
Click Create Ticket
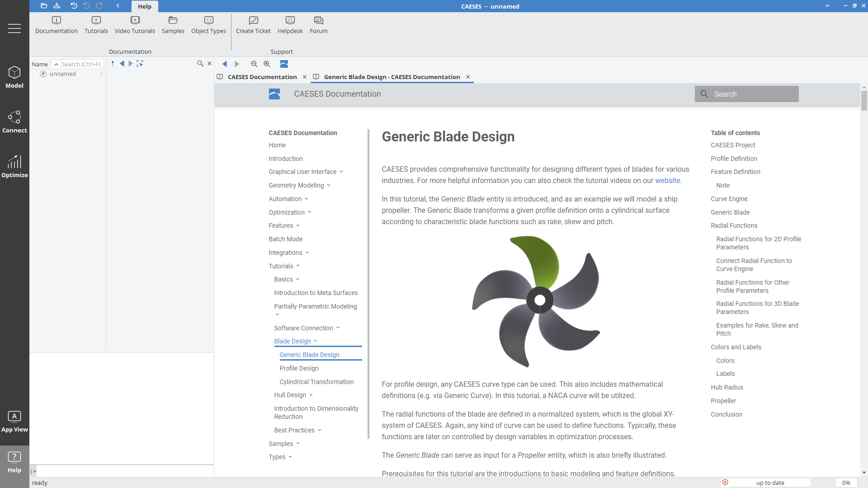coord(253,25)
